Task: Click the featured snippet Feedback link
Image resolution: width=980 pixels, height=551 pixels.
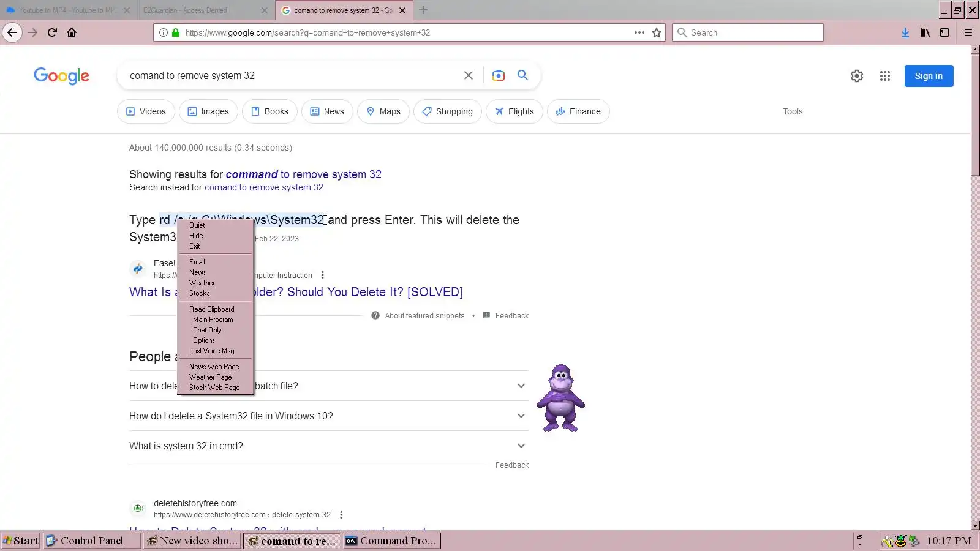Action: 505,315
